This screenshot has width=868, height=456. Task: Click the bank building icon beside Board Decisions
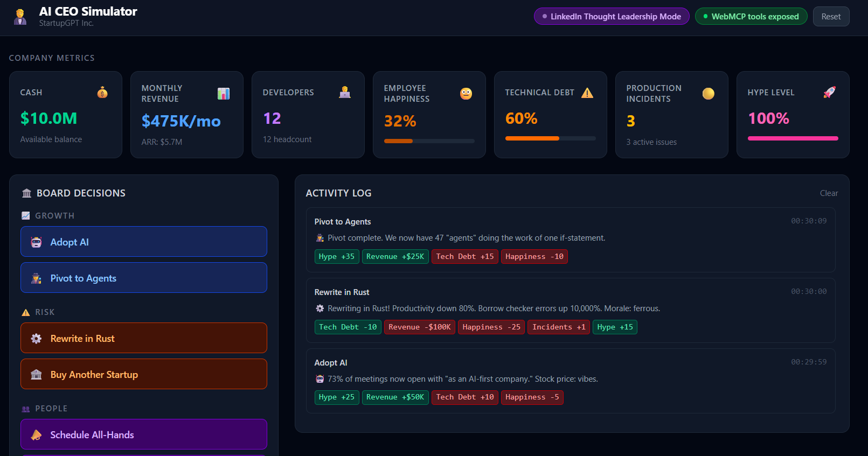click(x=26, y=193)
